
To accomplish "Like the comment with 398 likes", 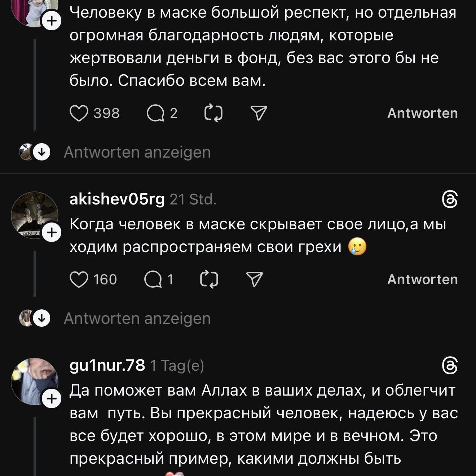I will click(79, 114).
